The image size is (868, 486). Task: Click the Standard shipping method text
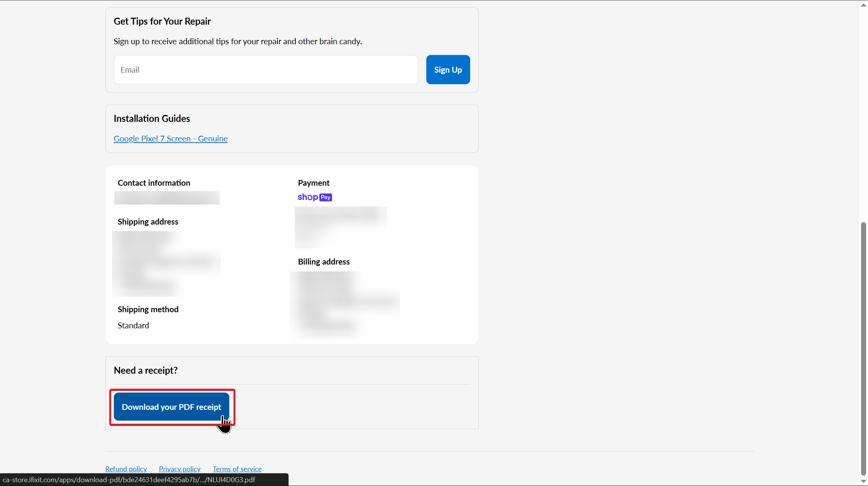tap(133, 326)
